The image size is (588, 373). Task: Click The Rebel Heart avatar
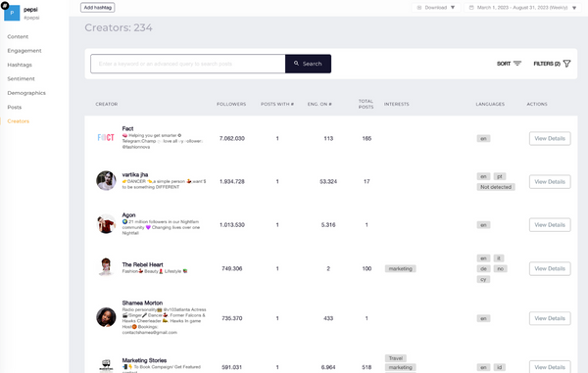(106, 267)
